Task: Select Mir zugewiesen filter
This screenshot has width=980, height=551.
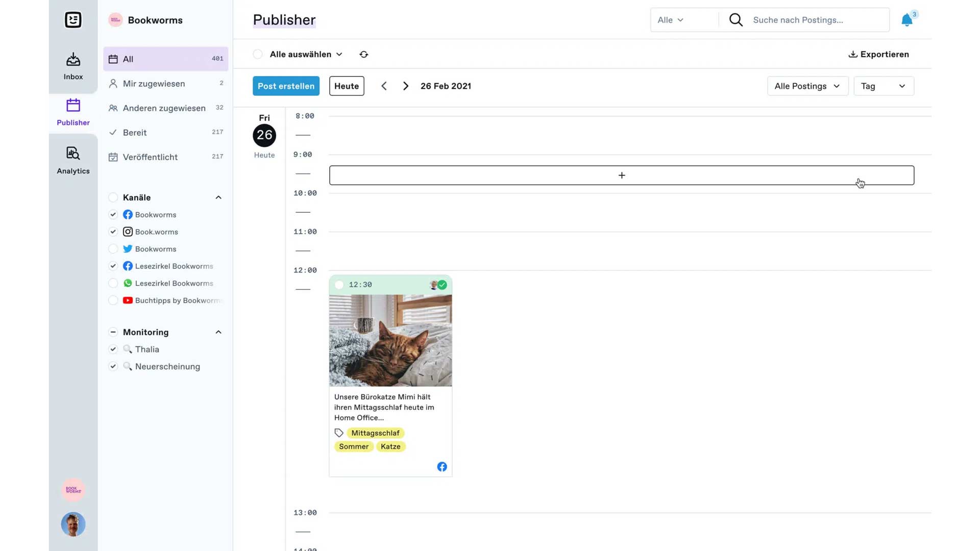Action: coord(154,84)
